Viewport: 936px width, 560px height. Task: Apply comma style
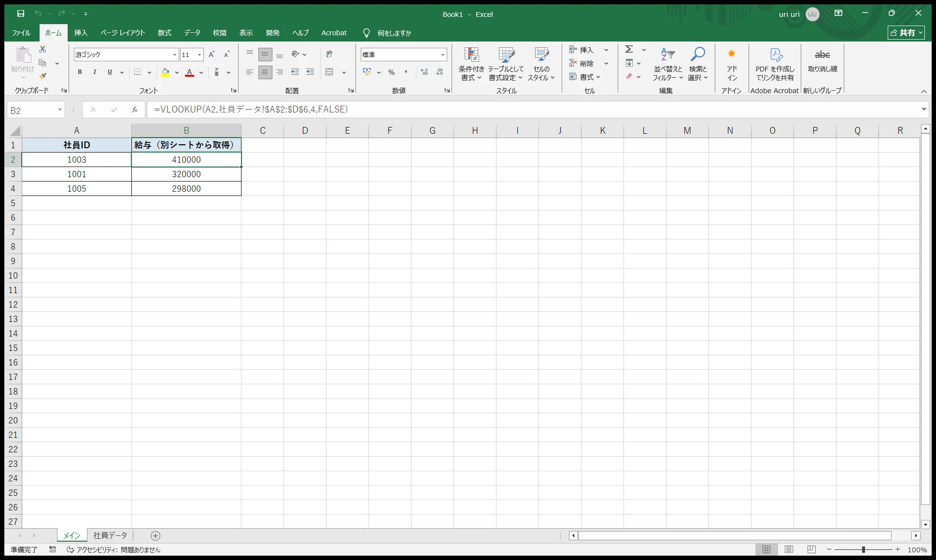[406, 72]
